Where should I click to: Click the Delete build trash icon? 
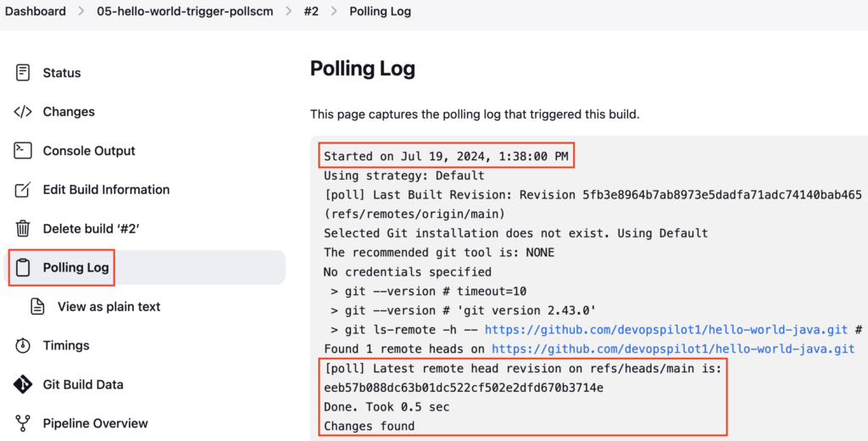tap(23, 228)
